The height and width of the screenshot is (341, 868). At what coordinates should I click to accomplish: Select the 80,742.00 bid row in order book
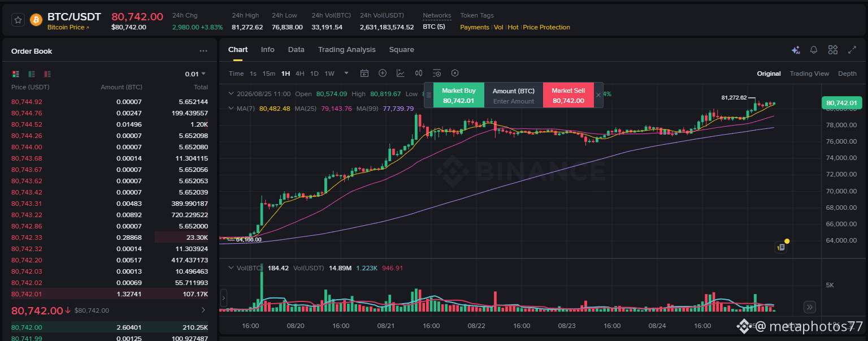pyautogui.click(x=110, y=327)
